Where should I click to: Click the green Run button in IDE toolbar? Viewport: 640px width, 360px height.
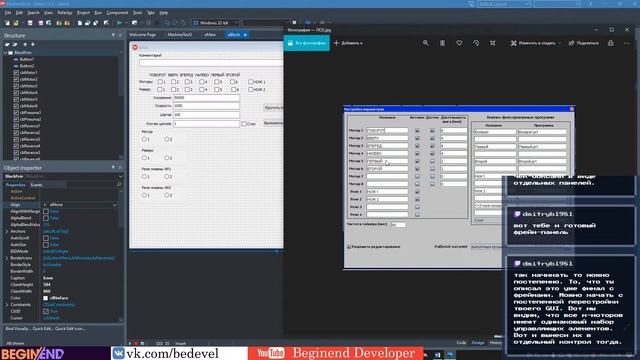(x=119, y=23)
